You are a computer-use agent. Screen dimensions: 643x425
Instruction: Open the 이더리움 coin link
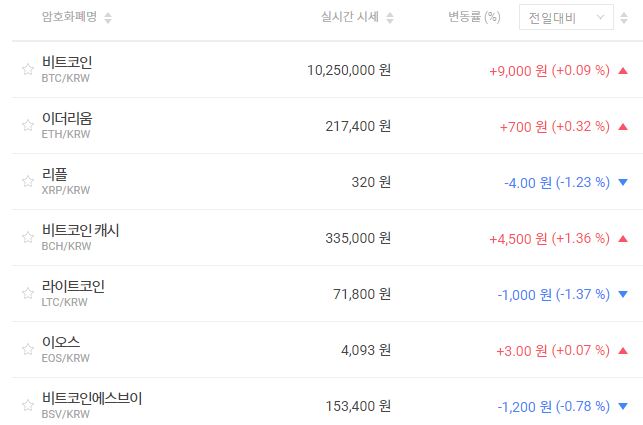(67, 118)
